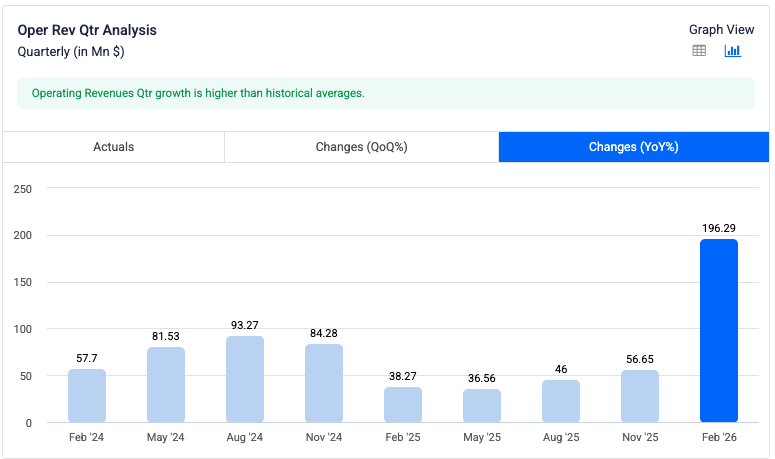
Task: Select the Changes (YoY%) tab
Action: 634,147
